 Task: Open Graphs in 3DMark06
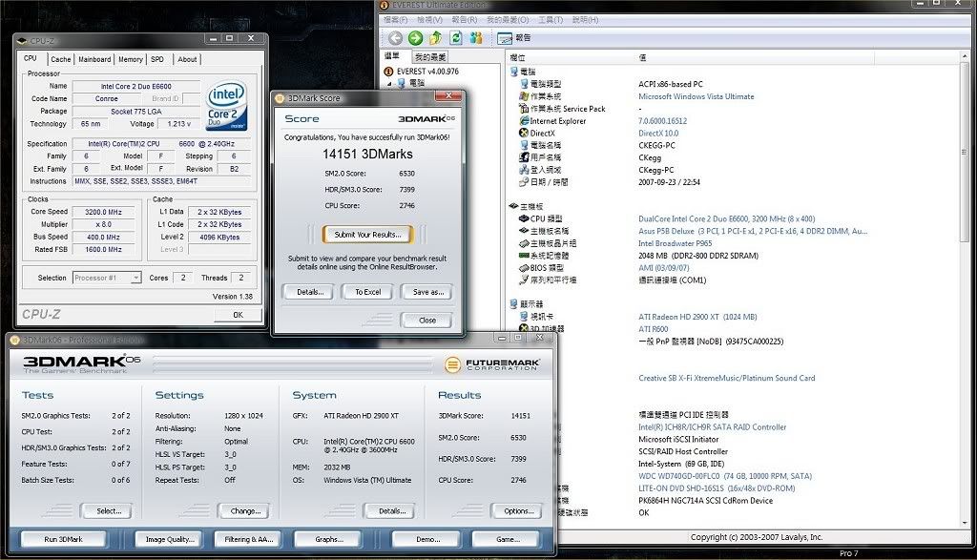point(328,539)
